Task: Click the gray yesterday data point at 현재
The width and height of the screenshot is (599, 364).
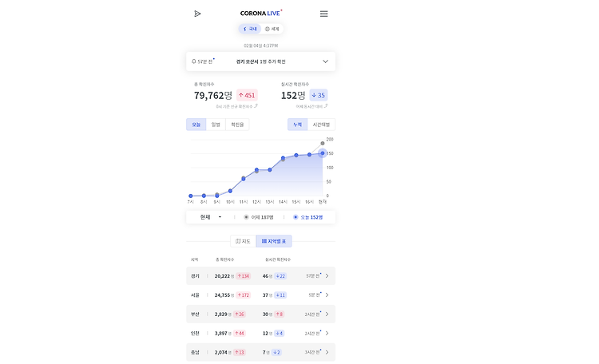Action: click(x=323, y=143)
